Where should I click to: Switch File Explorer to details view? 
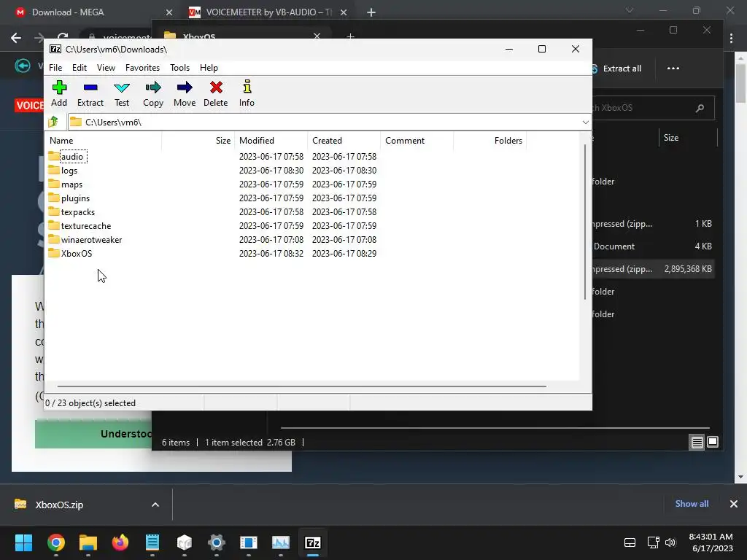[x=697, y=443]
